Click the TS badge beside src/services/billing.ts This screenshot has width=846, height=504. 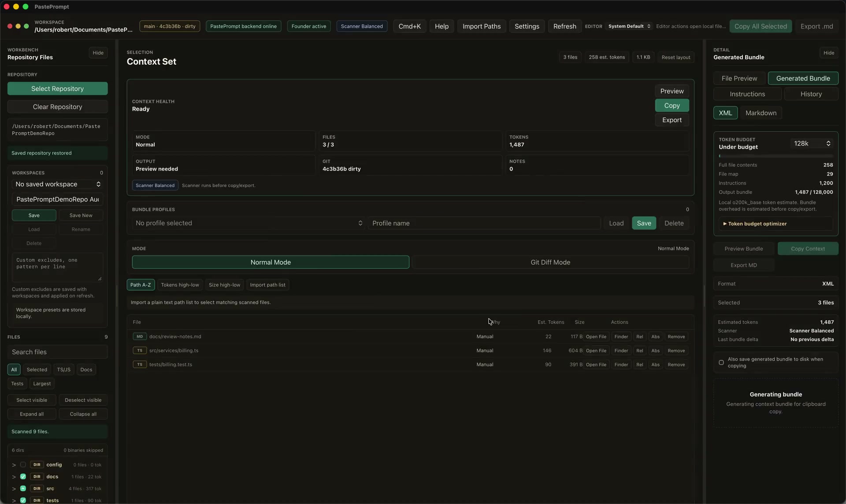click(140, 351)
